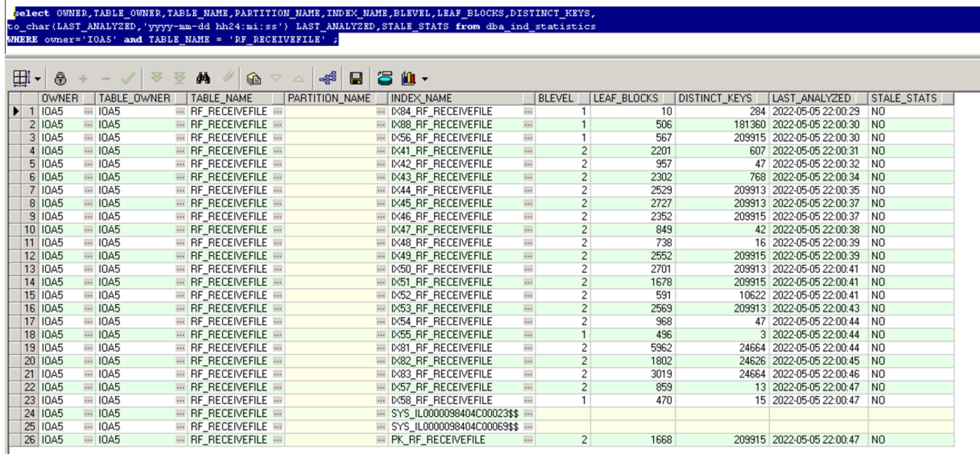The width and height of the screenshot is (980, 454).
Task: Click the floppy disk save results icon
Action: [356, 78]
